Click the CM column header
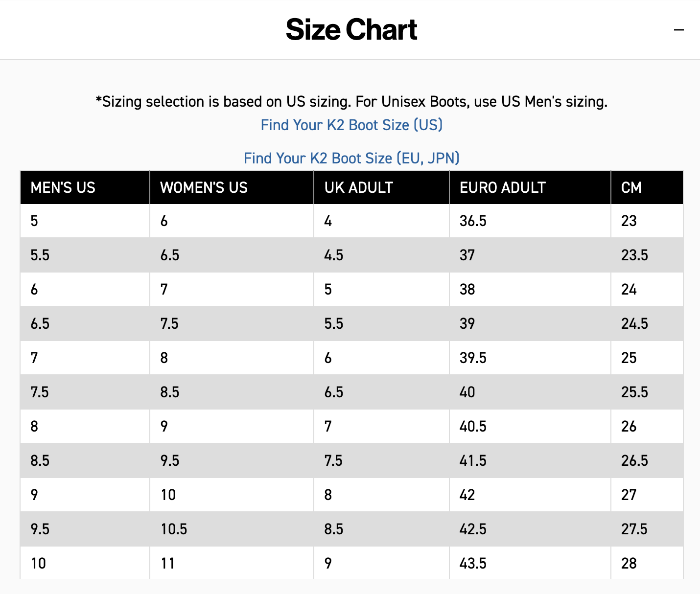This screenshot has height=594, width=700. [x=631, y=187]
